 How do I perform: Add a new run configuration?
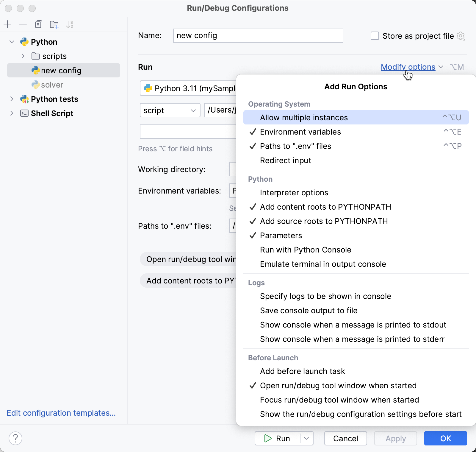point(8,24)
